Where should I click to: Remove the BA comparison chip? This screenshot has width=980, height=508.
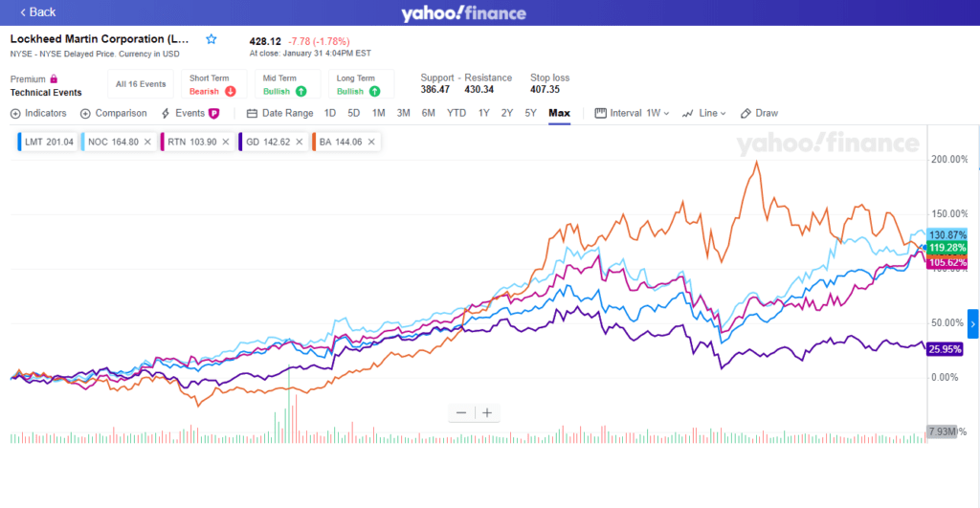[371, 142]
